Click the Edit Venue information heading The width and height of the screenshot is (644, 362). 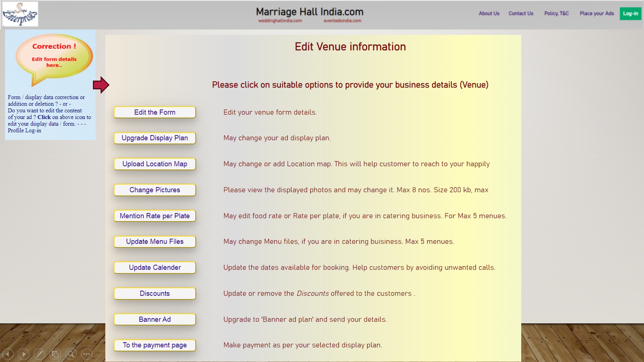(x=350, y=47)
